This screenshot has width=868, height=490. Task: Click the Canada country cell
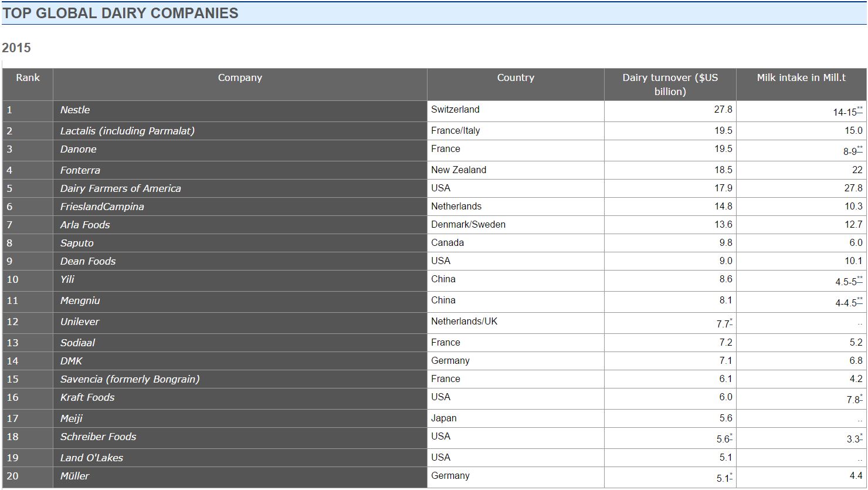coord(516,244)
